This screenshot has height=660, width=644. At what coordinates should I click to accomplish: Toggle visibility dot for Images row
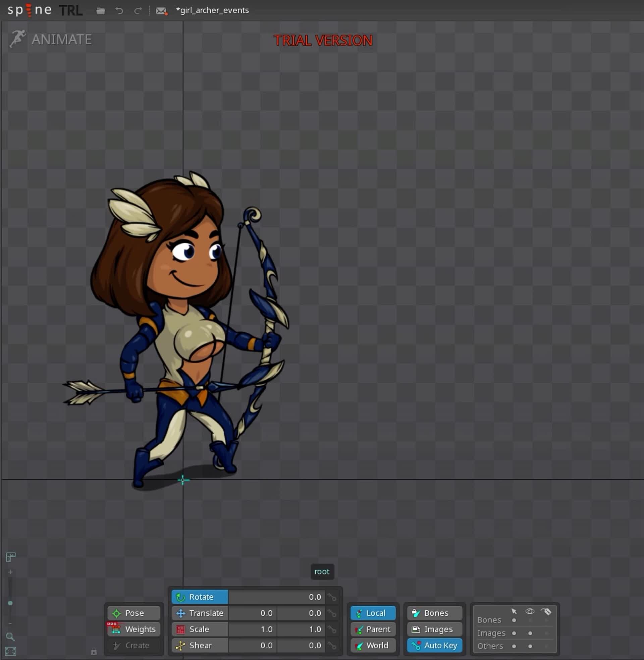tap(530, 633)
